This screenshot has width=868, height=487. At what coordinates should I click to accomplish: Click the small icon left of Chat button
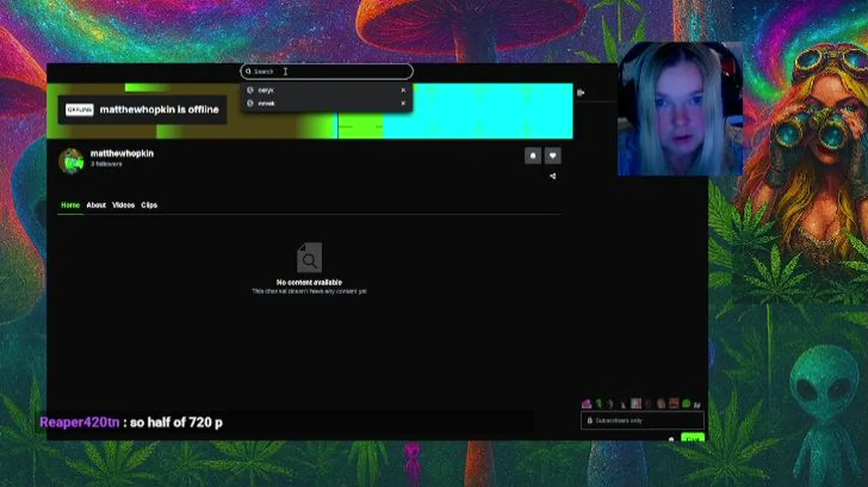671,439
